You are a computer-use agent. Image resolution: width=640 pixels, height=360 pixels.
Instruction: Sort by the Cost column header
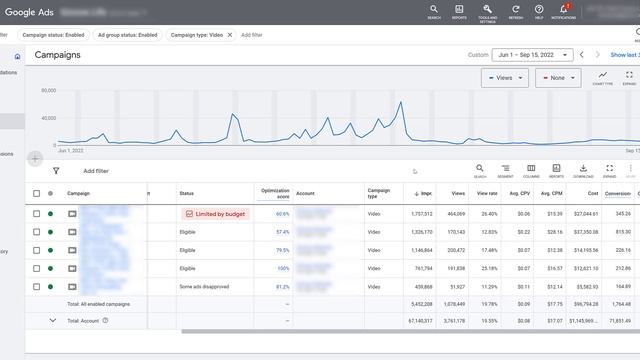[x=593, y=193]
